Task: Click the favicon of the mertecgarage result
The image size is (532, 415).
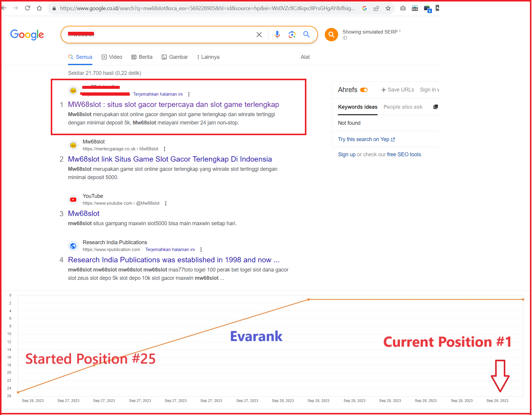Action: point(73,145)
